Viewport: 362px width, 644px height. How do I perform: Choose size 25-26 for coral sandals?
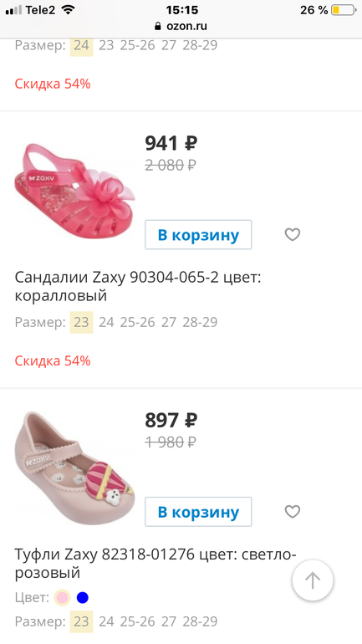point(137,322)
